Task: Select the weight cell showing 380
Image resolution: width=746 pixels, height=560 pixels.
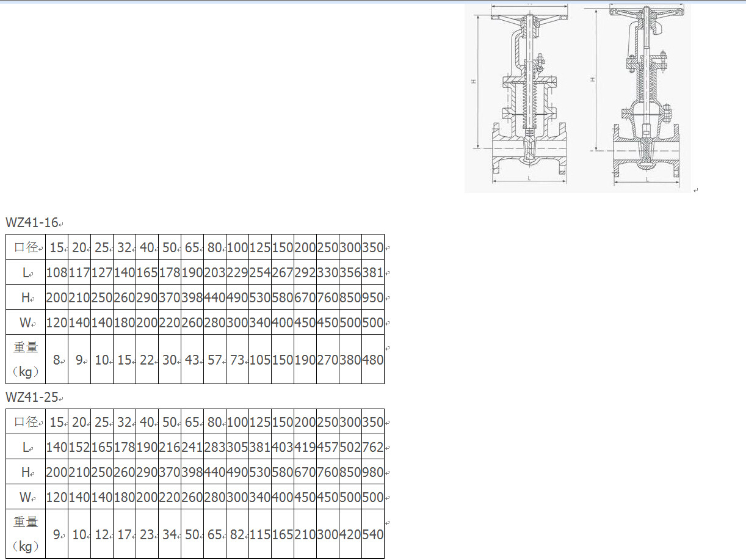Action: pos(350,359)
